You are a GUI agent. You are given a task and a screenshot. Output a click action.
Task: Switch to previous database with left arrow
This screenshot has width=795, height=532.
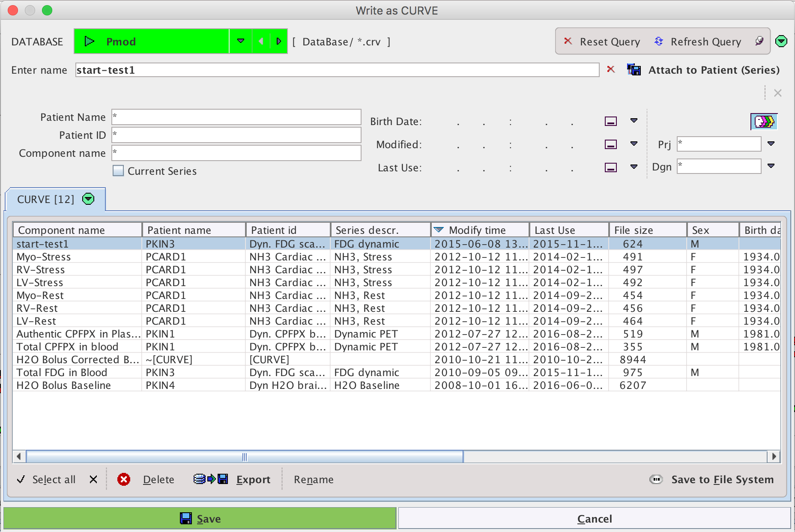pyautogui.click(x=261, y=41)
